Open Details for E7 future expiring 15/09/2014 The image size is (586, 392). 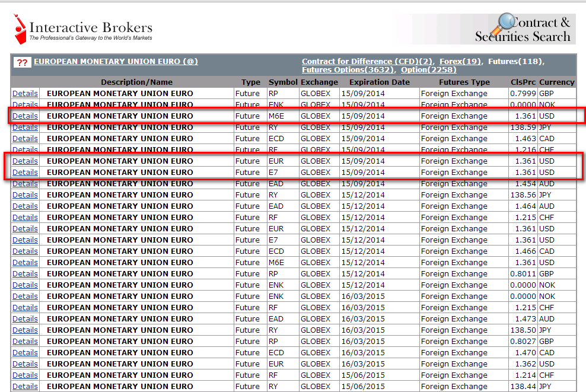tap(25, 172)
